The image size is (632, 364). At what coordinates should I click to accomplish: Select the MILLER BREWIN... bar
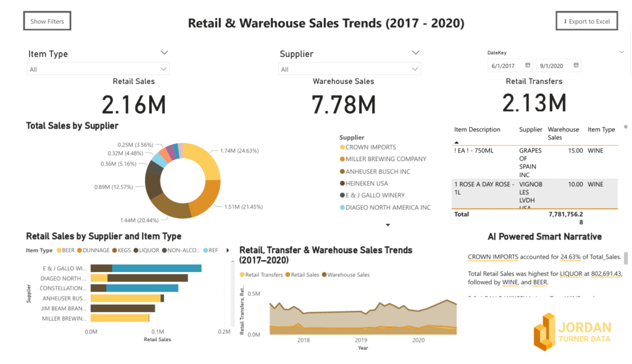click(120, 318)
